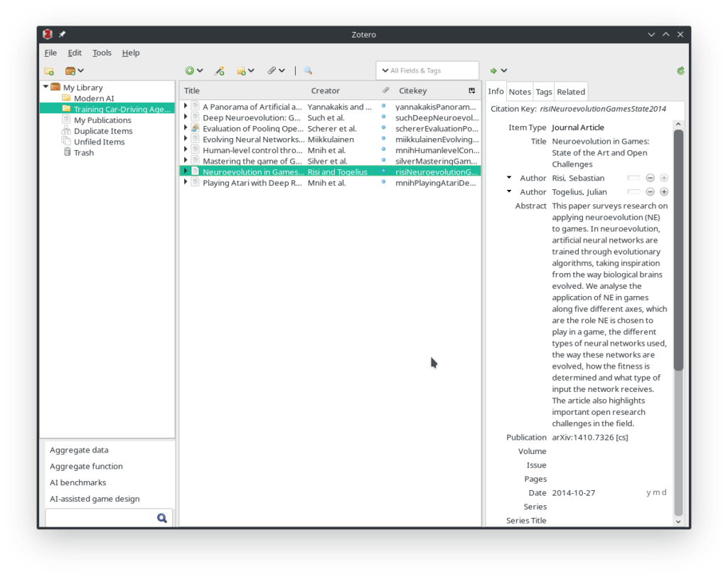Viewport: 728px width, 577px height.
Task: Edit Publication field arXiv:1410.7326
Action: [x=589, y=437]
